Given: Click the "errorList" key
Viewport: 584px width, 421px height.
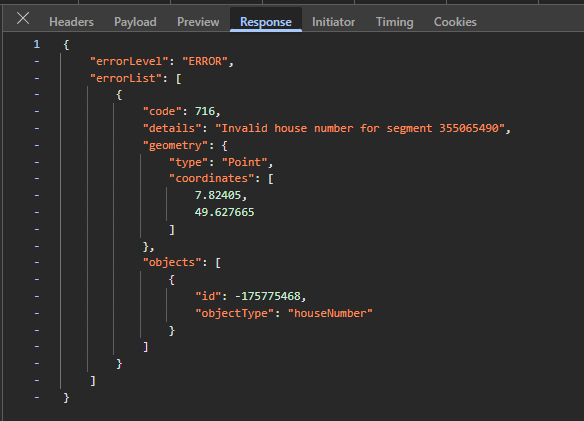Looking at the screenshot, I should pyautogui.click(x=127, y=78).
